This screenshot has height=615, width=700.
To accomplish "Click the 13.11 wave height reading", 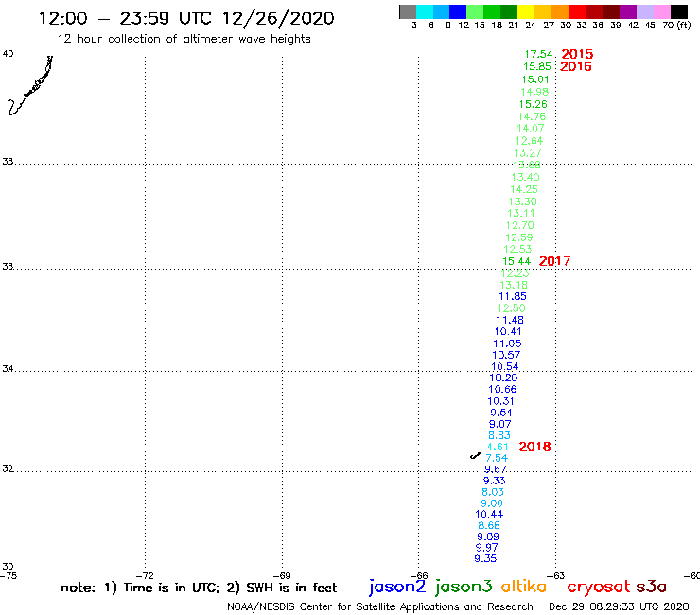I will tap(521, 213).
